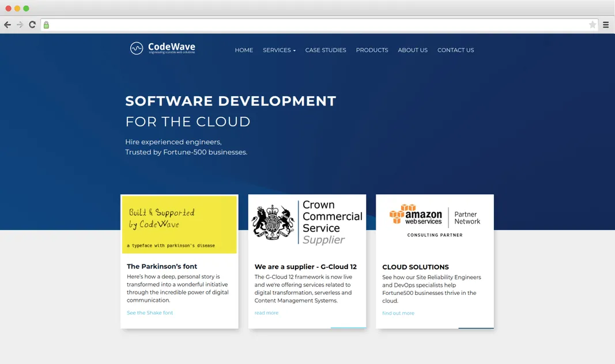Select 'The Parkinson's font' card title
Screen dimensions: 615x364
(162, 267)
